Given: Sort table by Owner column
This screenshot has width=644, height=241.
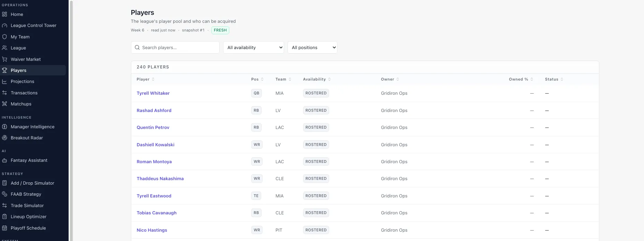Looking at the screenshot, I should pyautogui.click(x=390, y=79).
